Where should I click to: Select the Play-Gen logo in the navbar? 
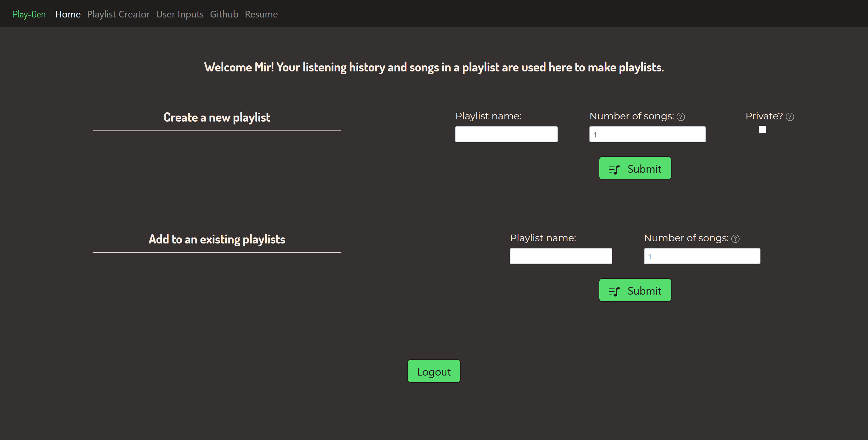(x=29, y=14)
